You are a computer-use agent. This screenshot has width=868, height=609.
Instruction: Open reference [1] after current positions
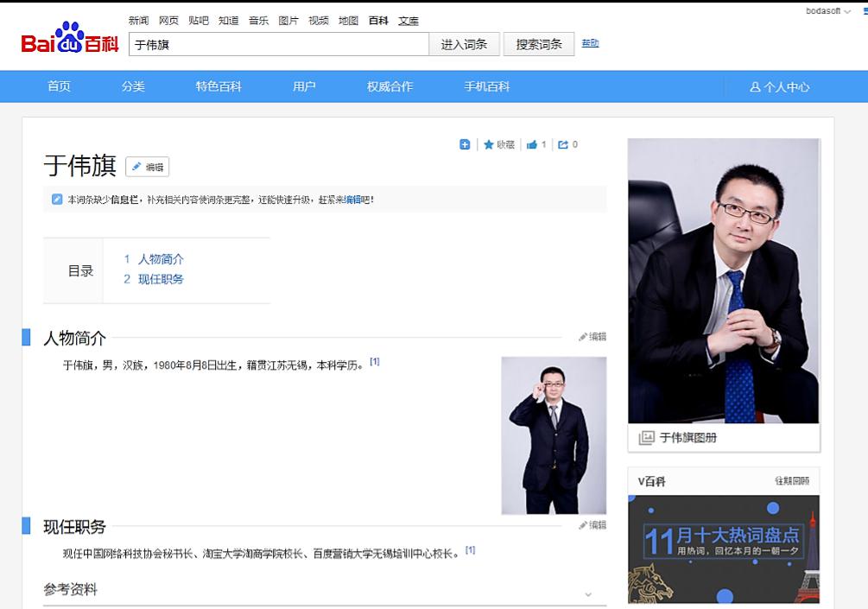[x=470, y=549]
